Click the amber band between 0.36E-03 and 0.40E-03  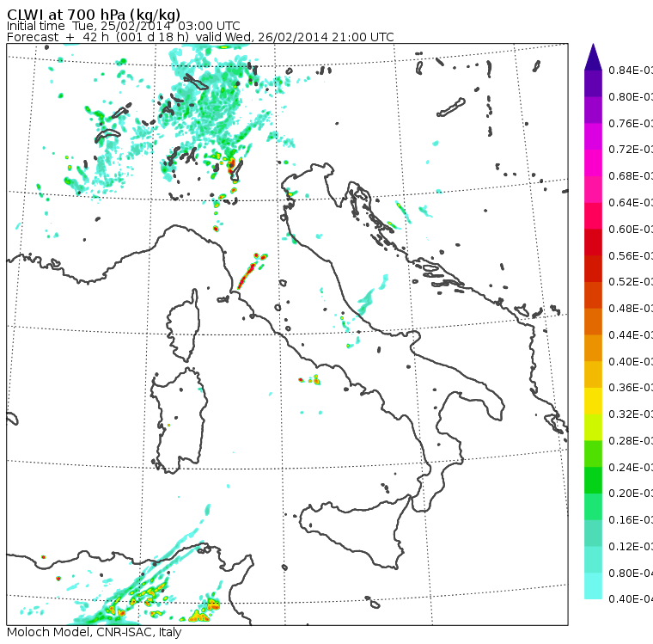pos(593,374)
